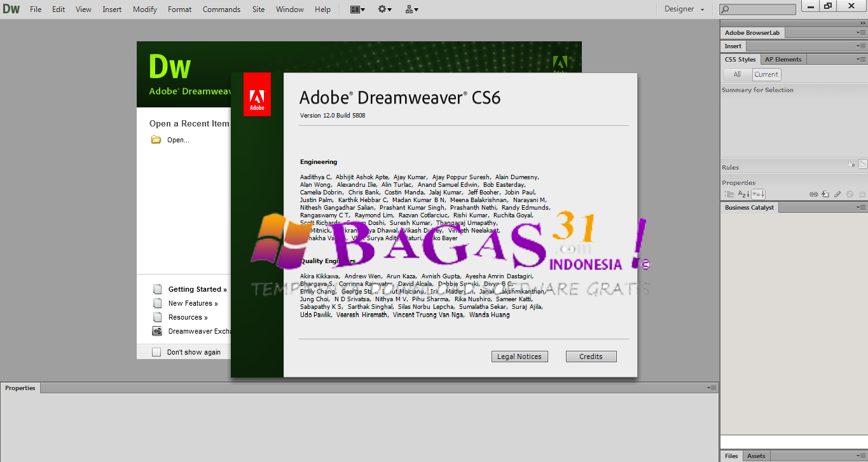
Task: Select the bottom Properties panel tab
Action: [20, 388]
